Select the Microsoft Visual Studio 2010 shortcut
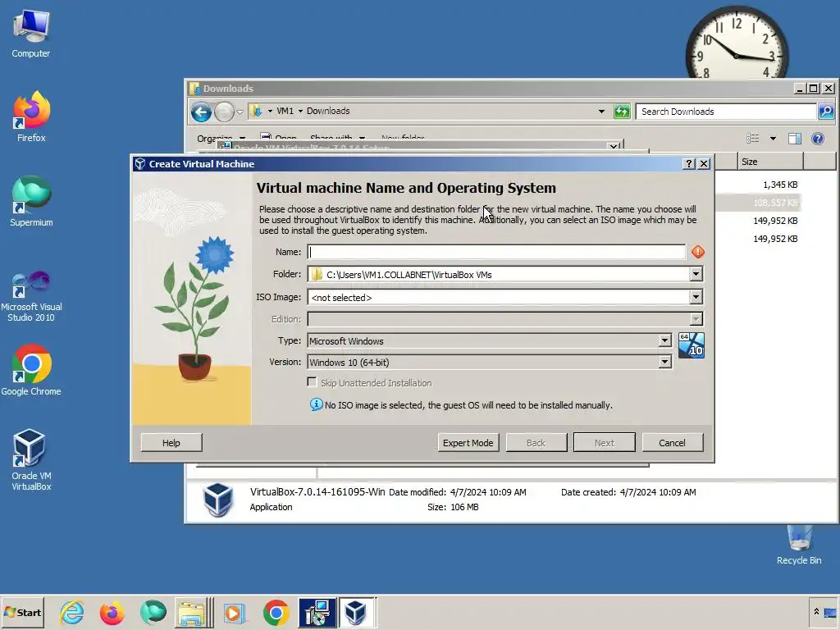This screenshot has height=630, width=840. (31, 296)
